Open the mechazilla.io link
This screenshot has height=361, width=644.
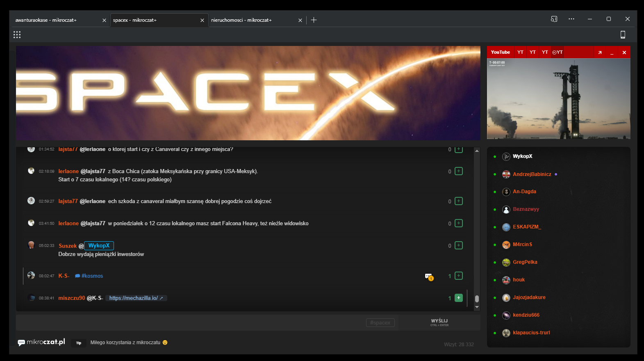(x=134, y=298)
